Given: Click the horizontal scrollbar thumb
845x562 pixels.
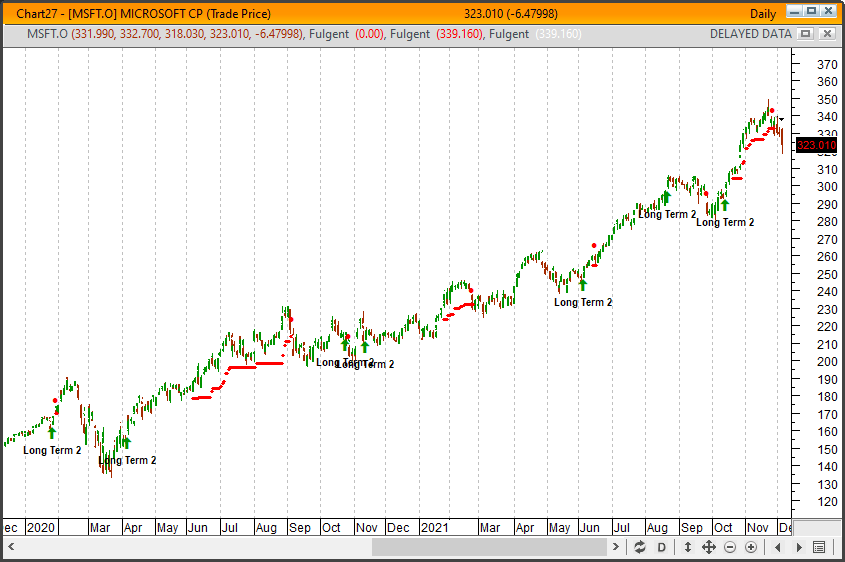Looking at the screenshot, I should pyautogui.click(x=489, y=547).
